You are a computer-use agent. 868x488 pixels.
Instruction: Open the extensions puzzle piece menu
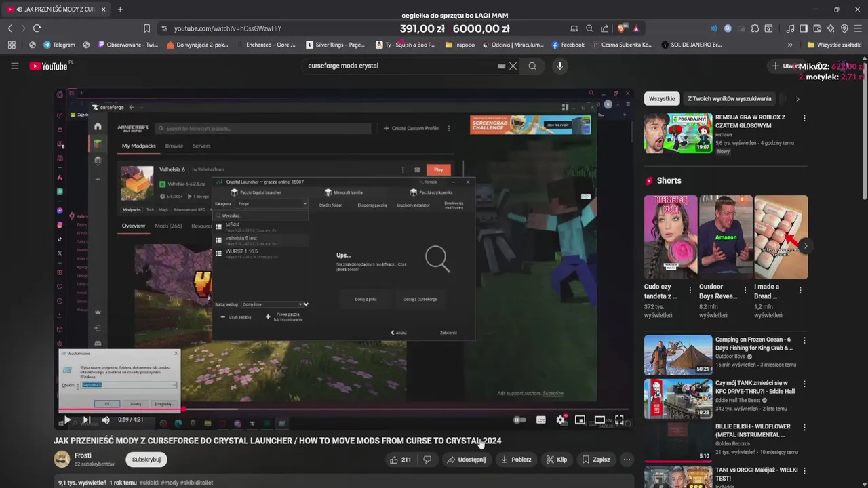pyautogui.click(x=755, y=28)
